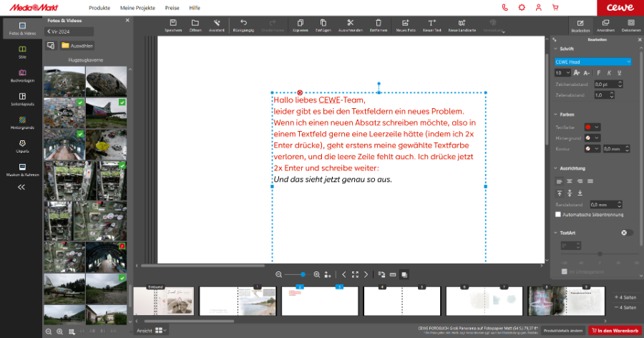Open the Textfarbe color dropdown
Viewport: 644px width, 338px height.
coord(592,127)
